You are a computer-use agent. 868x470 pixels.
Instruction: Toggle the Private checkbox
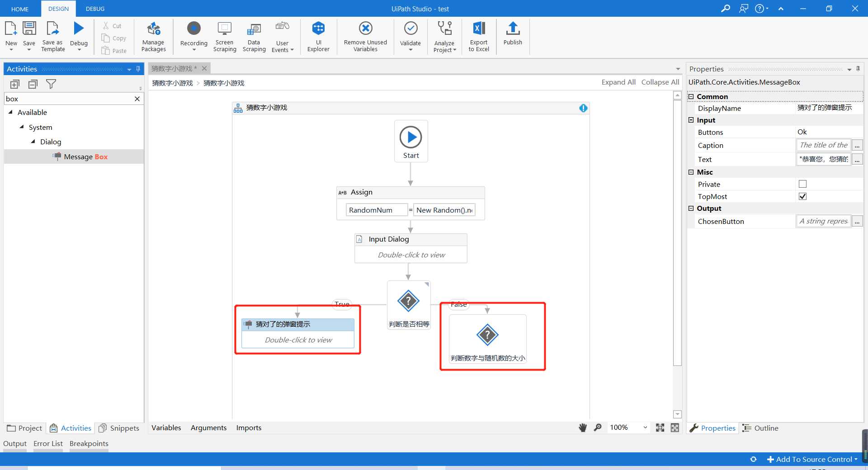(802, 184)
